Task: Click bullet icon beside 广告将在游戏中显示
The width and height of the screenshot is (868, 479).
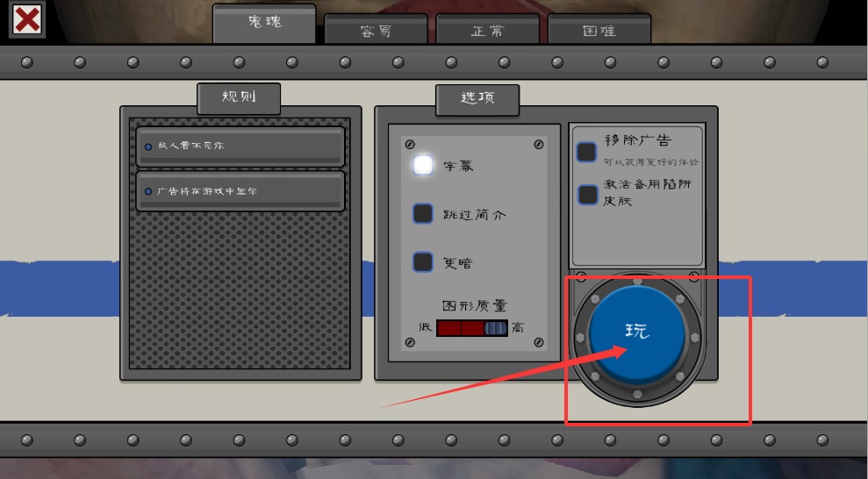Action: [148, 191]
